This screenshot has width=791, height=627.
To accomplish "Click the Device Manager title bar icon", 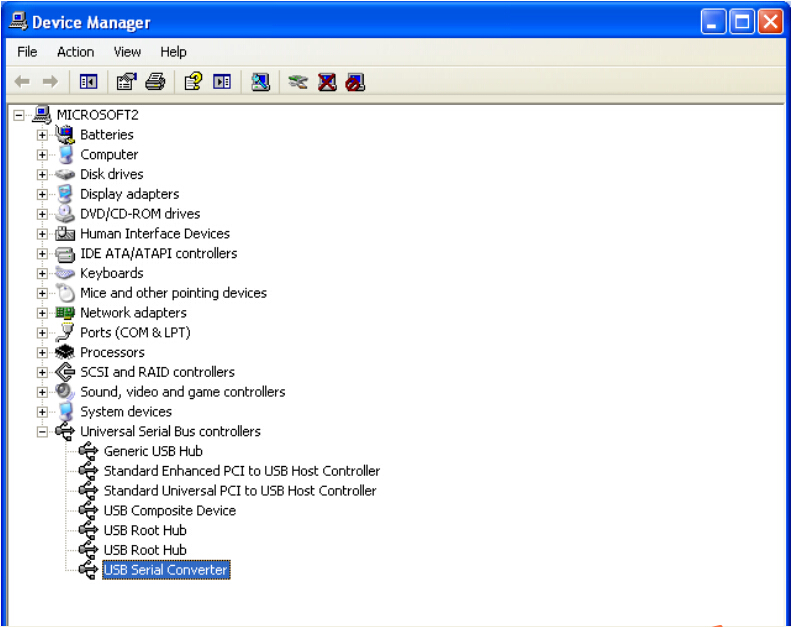I will (18, 21).
